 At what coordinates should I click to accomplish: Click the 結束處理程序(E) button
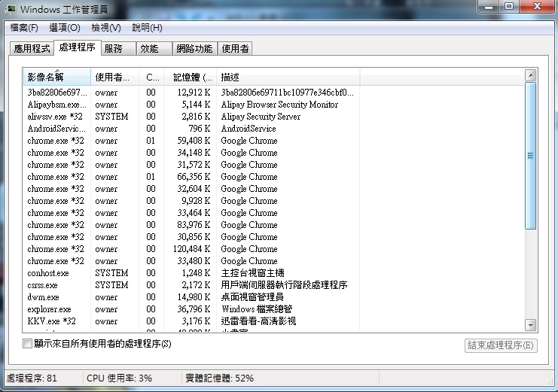click(500, 345)
